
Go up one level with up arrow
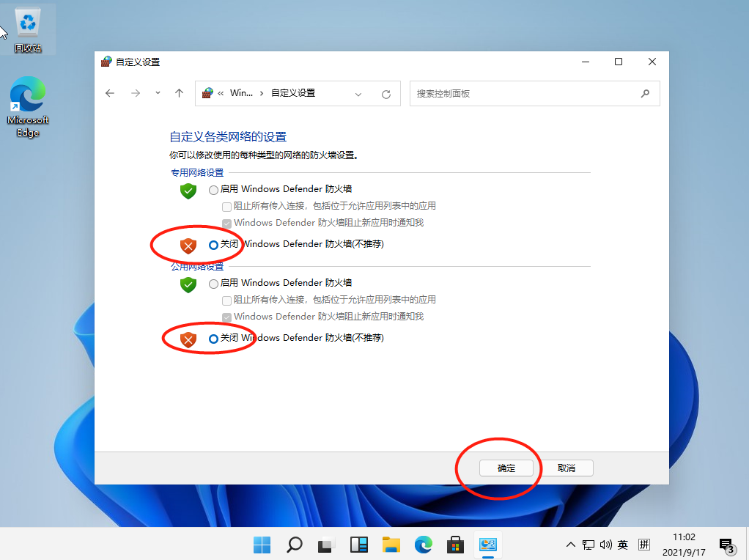[179, 93]
